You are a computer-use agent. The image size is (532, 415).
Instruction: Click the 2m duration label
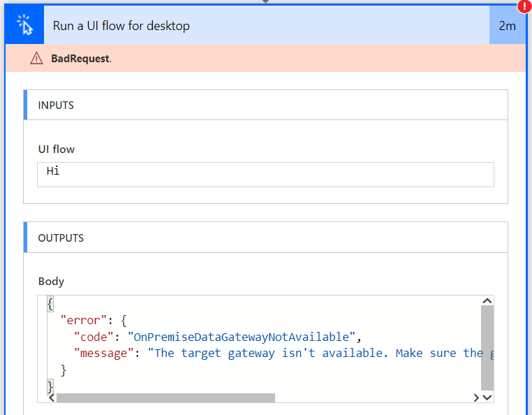[508, 26]
